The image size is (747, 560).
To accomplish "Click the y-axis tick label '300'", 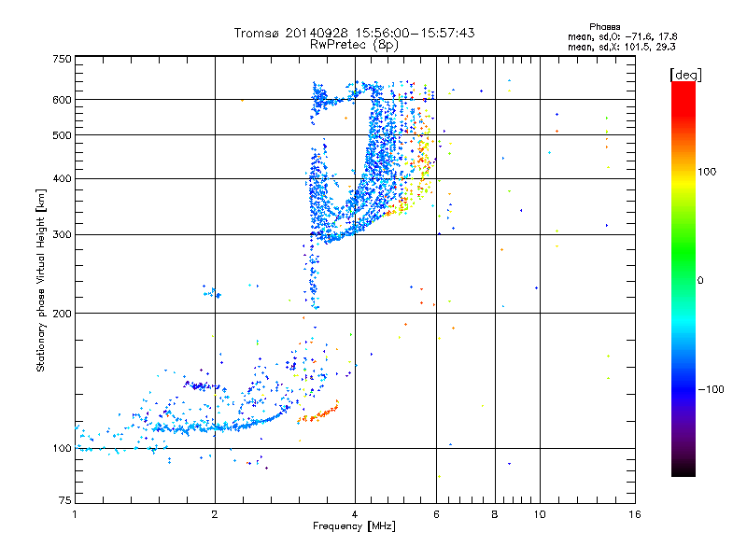I will (62, 234).
